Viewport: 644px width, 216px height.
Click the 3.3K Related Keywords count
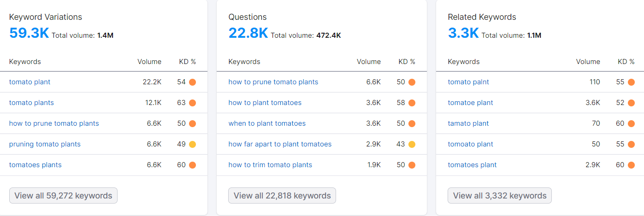463,33
